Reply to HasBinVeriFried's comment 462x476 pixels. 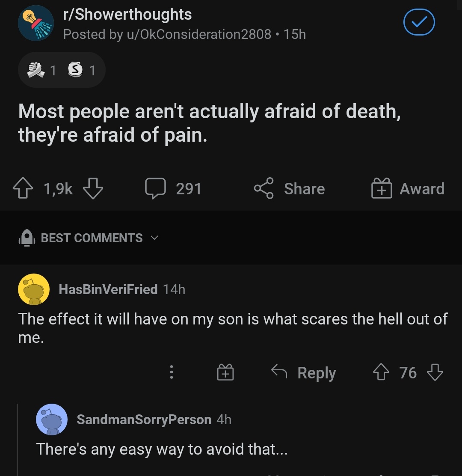(304, 372)
